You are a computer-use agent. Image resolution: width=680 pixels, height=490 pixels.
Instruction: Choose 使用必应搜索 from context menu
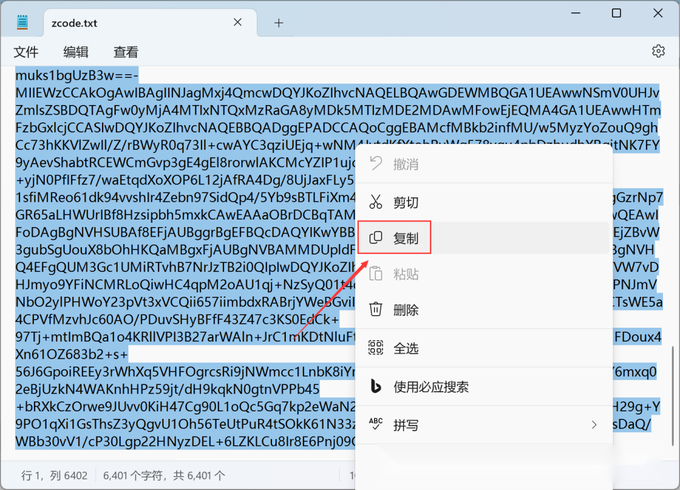[x=484, y=386]
